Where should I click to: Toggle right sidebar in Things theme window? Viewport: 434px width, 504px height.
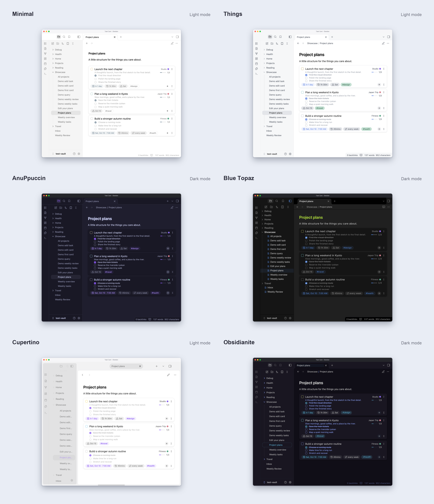pyautogui.click(x=388, y=37)
